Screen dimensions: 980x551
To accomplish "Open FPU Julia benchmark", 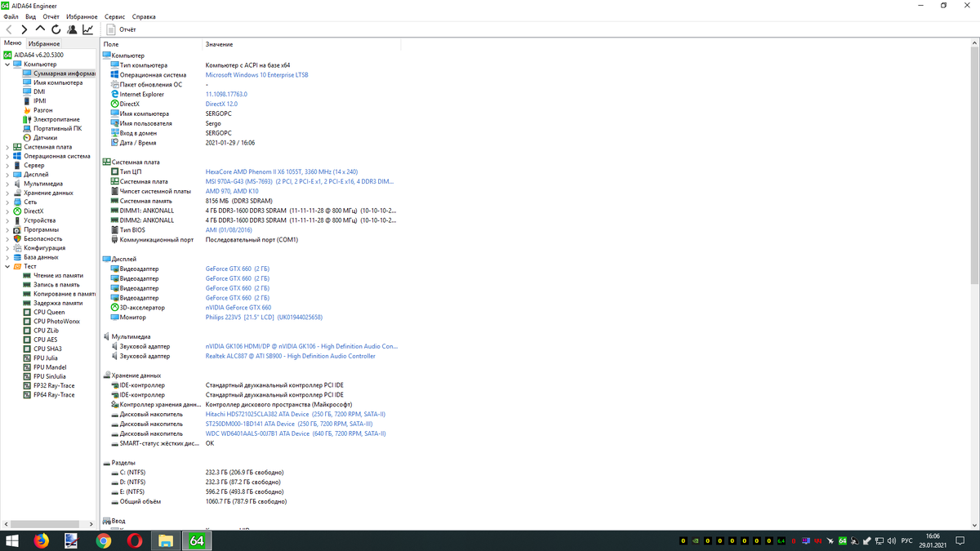I will tap(46, 358).
